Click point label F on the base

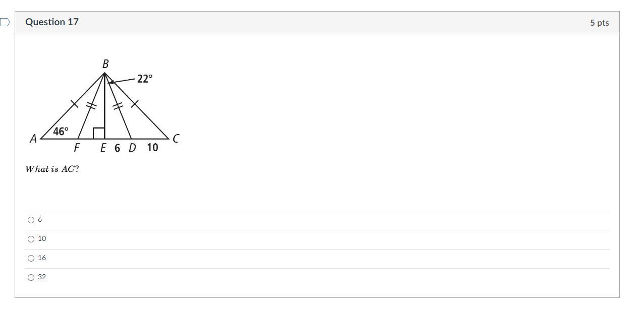(77, 148)
